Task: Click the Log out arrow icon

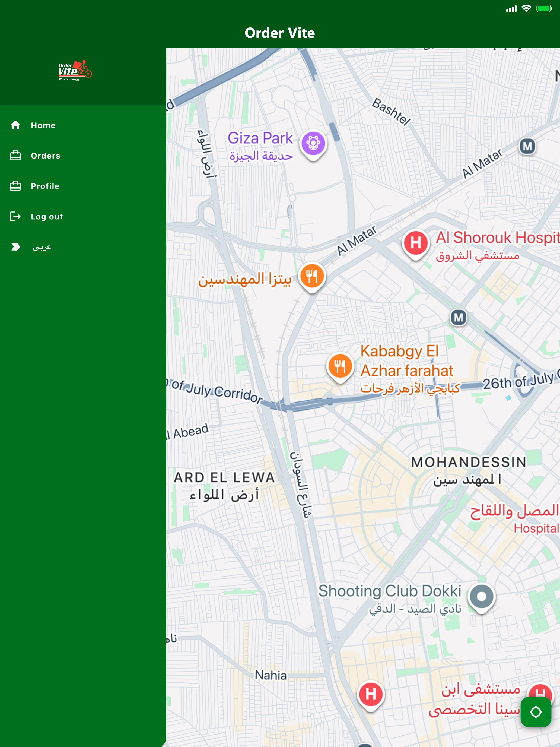Action: (15, 216)
